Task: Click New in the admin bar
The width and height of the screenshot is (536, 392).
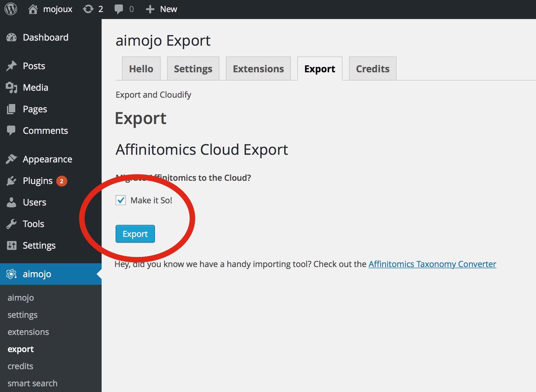Action: click(169, 9)
